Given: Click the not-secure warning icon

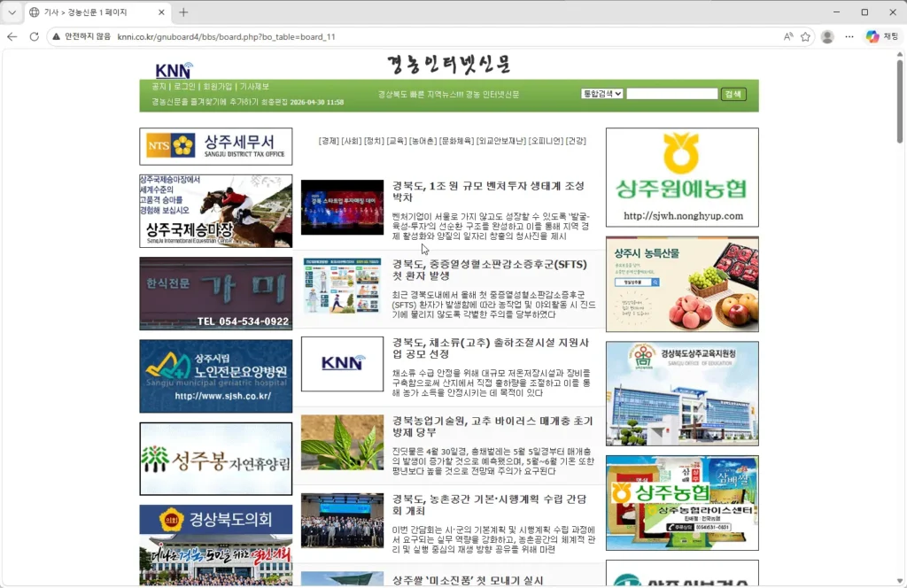Looking at the screenshot, I should [56, 36].
